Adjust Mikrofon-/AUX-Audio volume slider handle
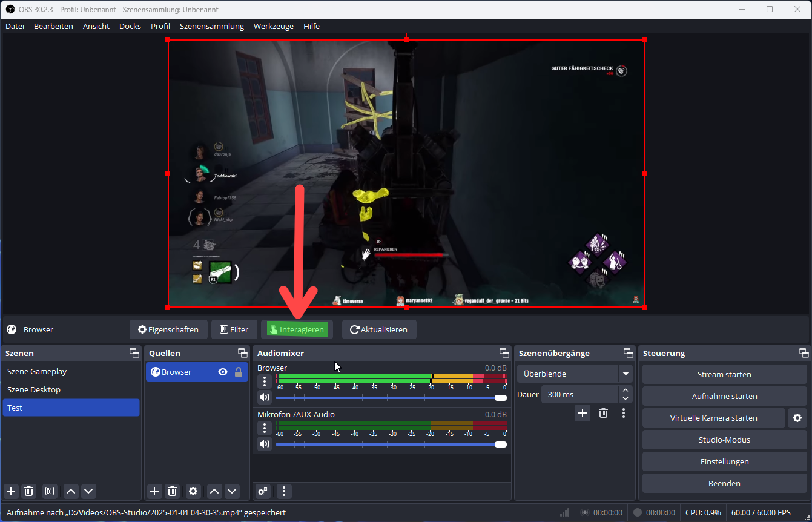The width and height of the screenshot is (812, 522). click(501, 444)
